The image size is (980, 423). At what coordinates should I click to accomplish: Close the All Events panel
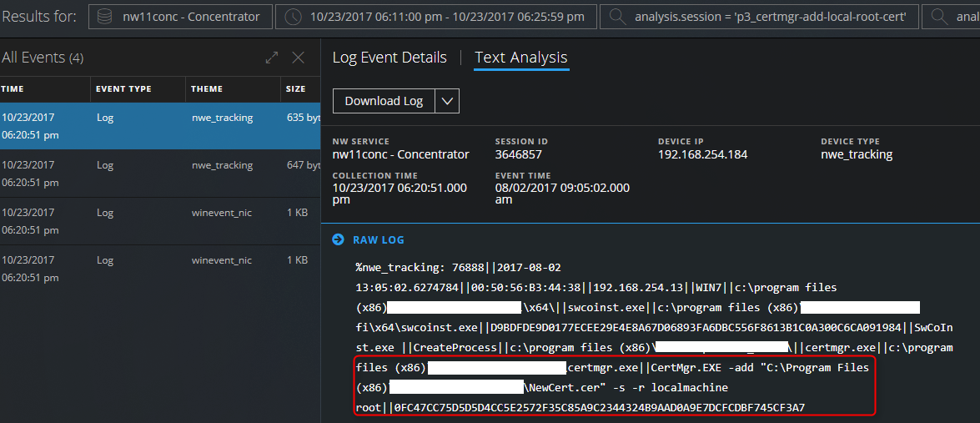click(298, 58)
